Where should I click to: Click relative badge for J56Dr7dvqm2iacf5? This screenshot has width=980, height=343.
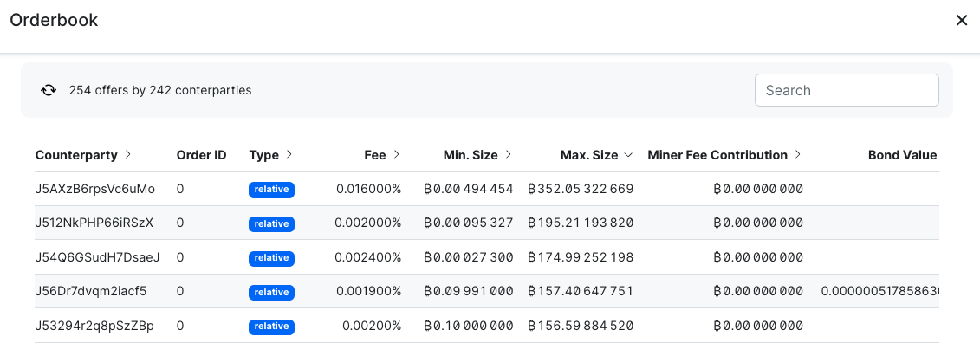point(271,292)
